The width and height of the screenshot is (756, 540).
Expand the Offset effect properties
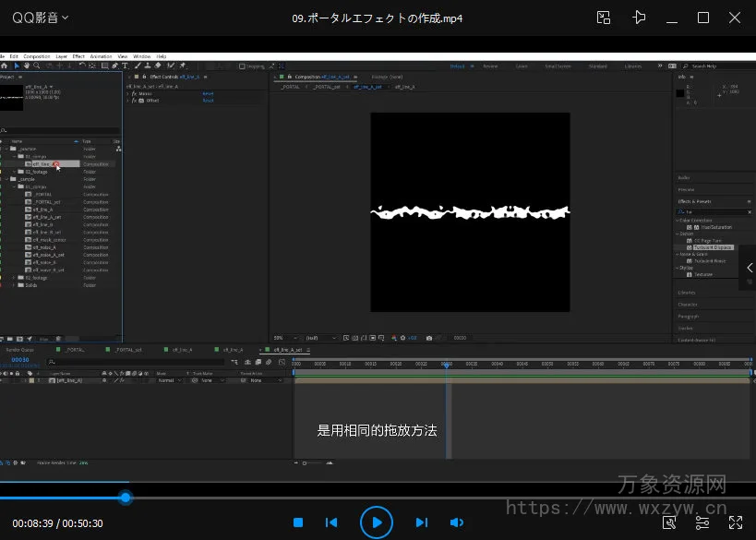pos(127,100)
